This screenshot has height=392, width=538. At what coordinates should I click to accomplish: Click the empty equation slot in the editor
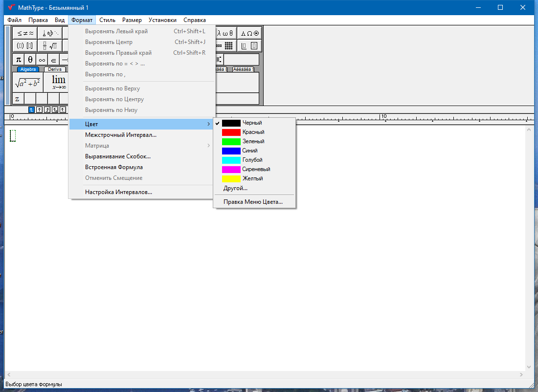click(13, 135)
